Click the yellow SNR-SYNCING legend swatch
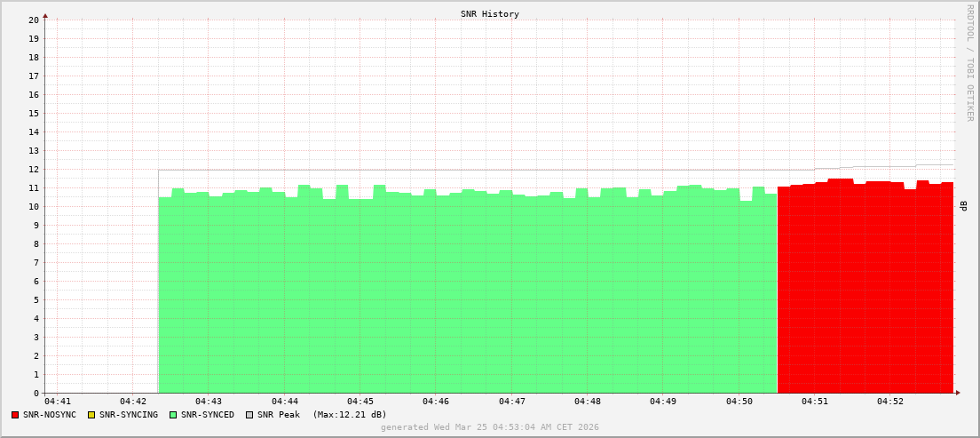The image size is (980, 438). click(91, 415)
